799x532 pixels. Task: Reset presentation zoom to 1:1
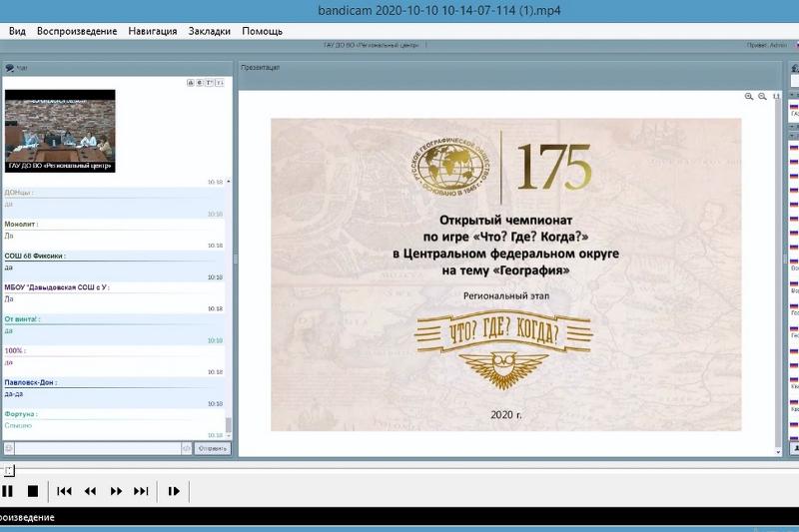(x=776, y=97)
